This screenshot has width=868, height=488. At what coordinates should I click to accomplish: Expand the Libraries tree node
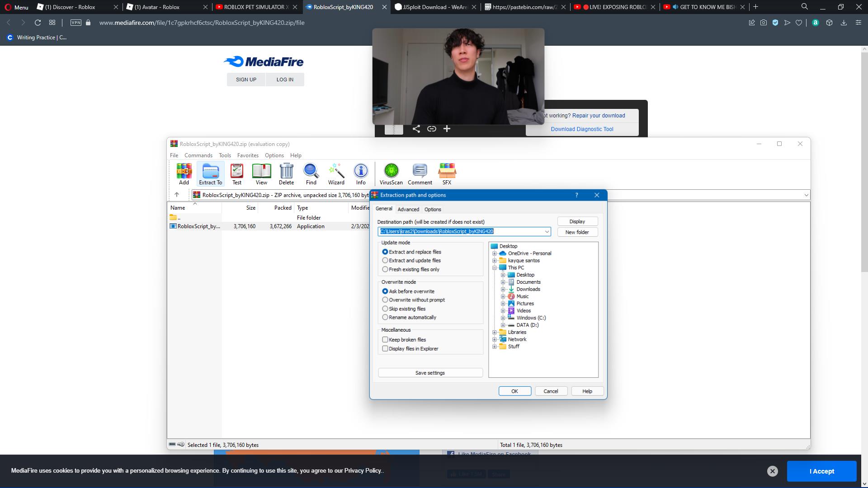pyautogui.click(x=495, y=333)
